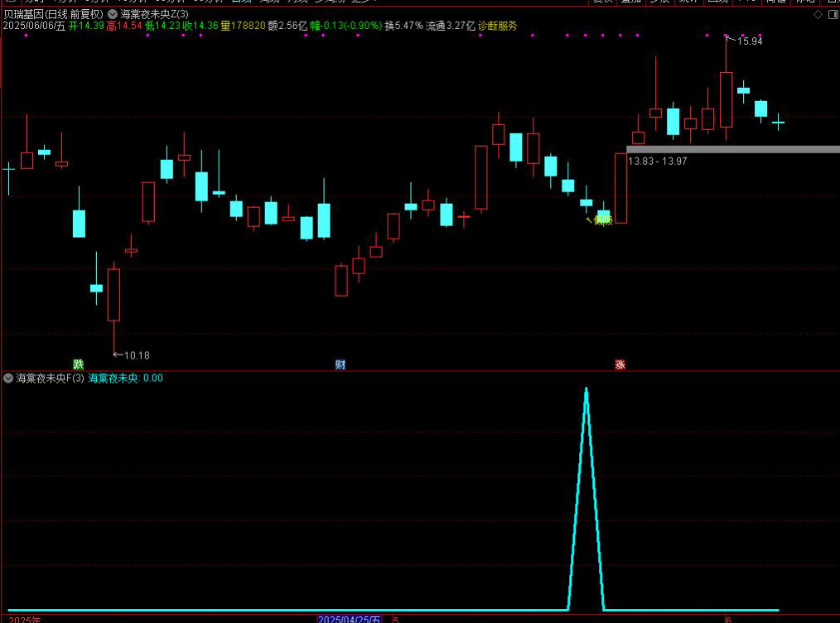Click the month 6 marker on time axis
The height and width of the screenshot is (623, 840).
click(x=728, y=619)
